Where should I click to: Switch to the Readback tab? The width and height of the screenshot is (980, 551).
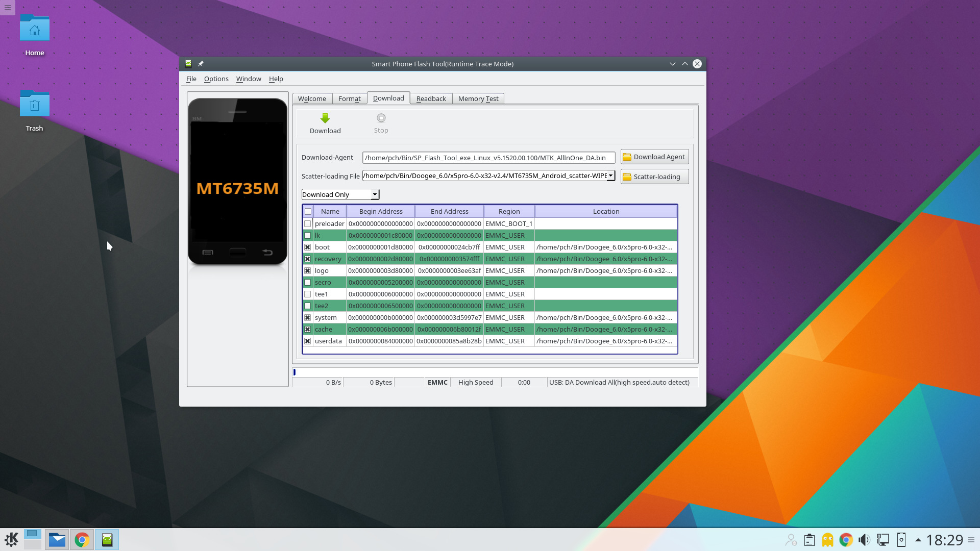tap(431, 98)
